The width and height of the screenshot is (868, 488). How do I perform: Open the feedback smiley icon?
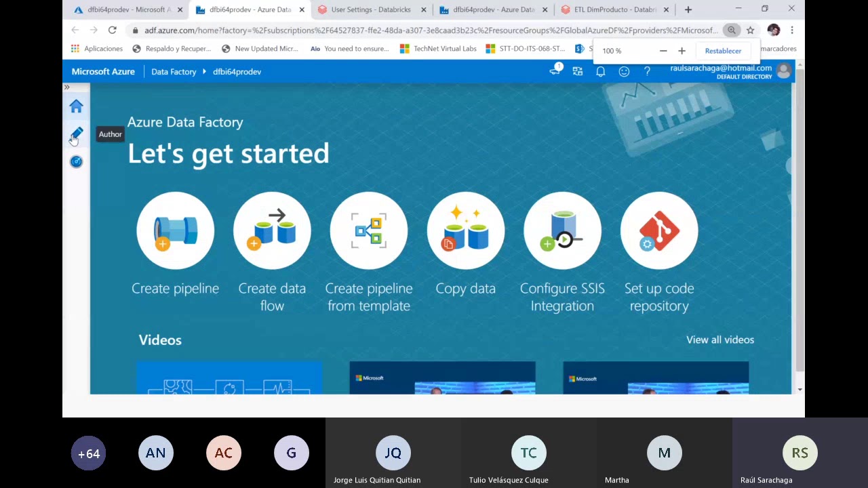click(624, 71)
